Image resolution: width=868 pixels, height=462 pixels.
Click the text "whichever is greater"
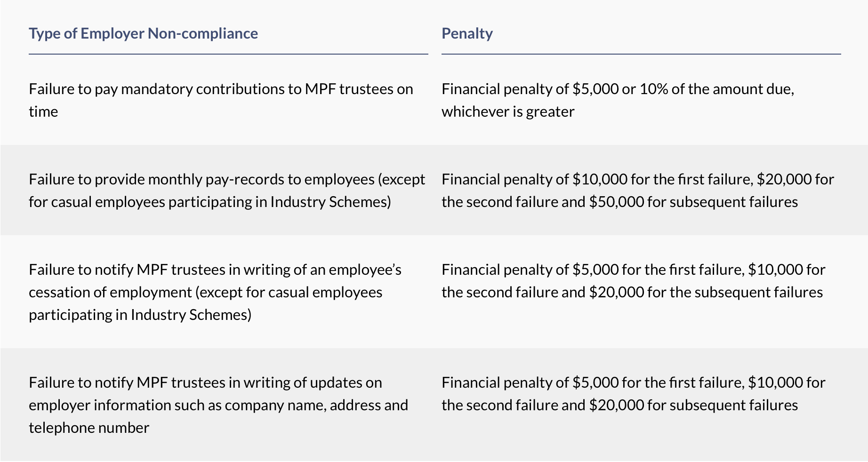coord(508,112)
